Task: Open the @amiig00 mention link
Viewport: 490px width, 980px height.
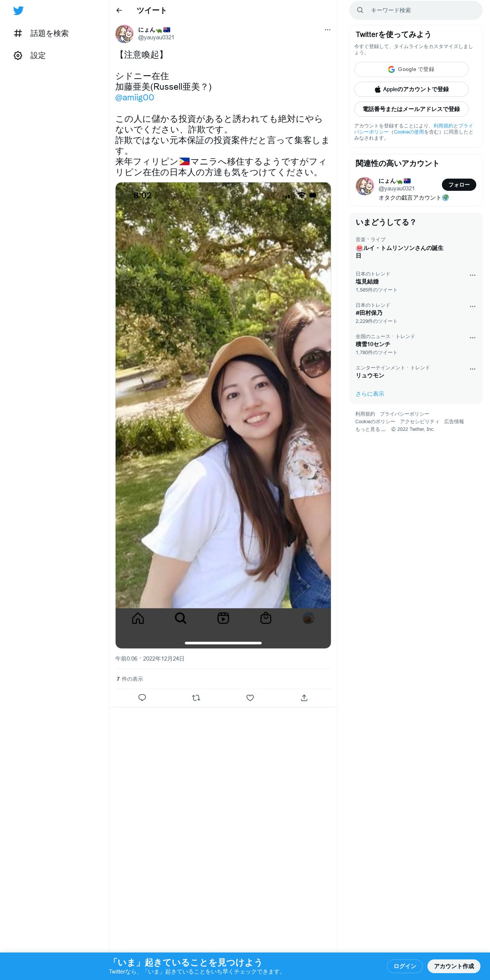Action: [x=135, y=98]
